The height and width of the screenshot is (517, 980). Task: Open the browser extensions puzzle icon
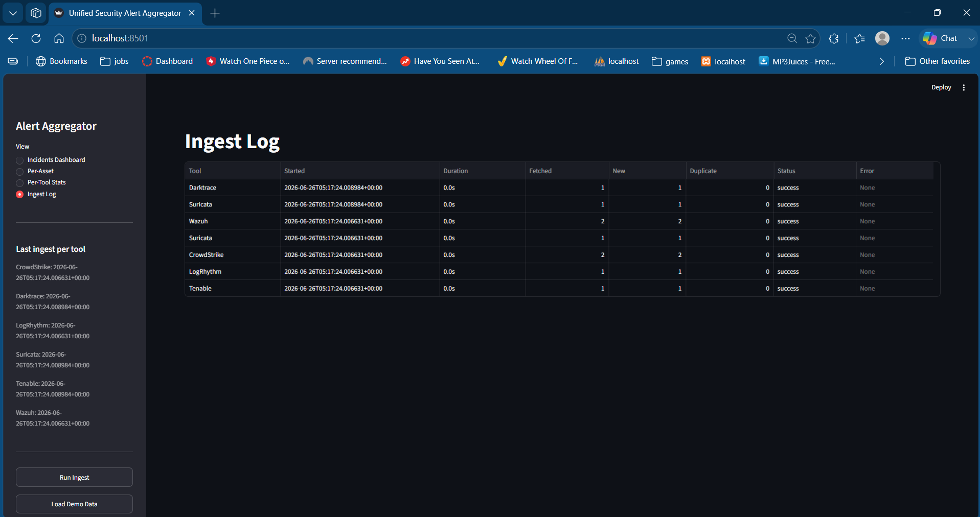click(x=834, y=38)
